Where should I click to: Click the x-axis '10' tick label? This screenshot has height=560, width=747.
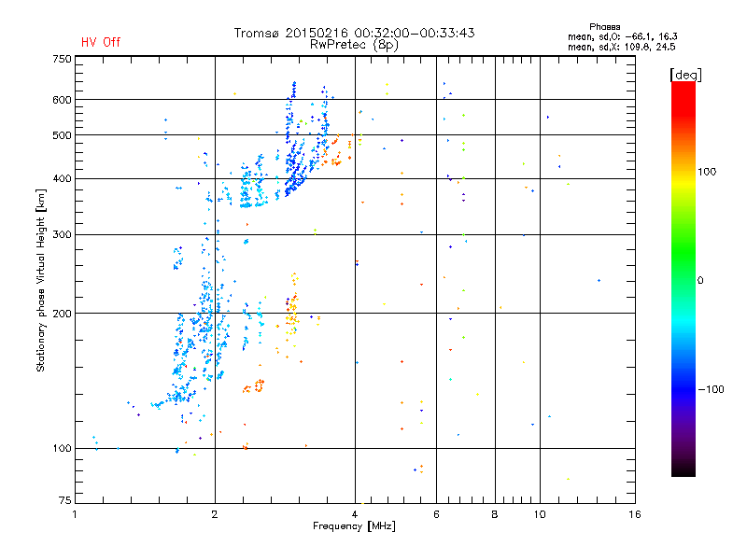click(x=540, y=514)
